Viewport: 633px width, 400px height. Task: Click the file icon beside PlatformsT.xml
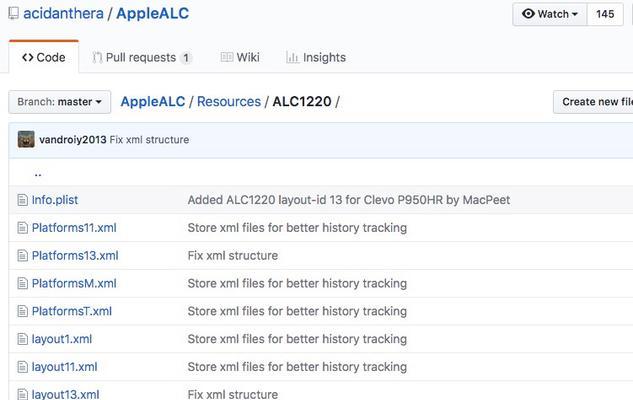point(22,311)
